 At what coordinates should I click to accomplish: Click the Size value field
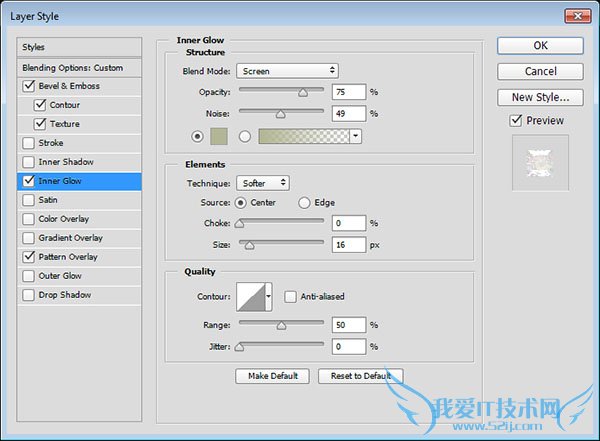coord(349,245)
